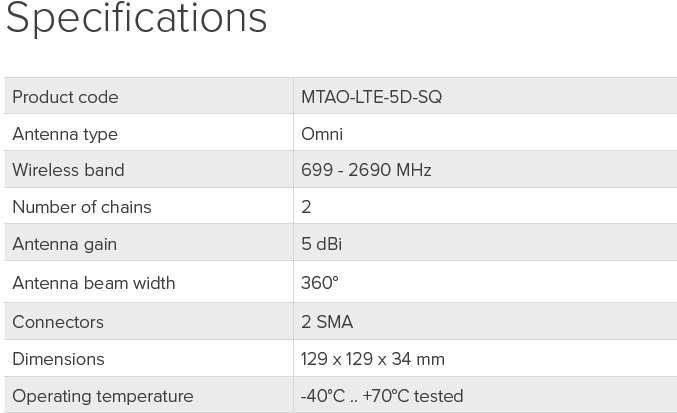Click the Omni antenna type value
This screenshot has width=677, height=413.
322,134
